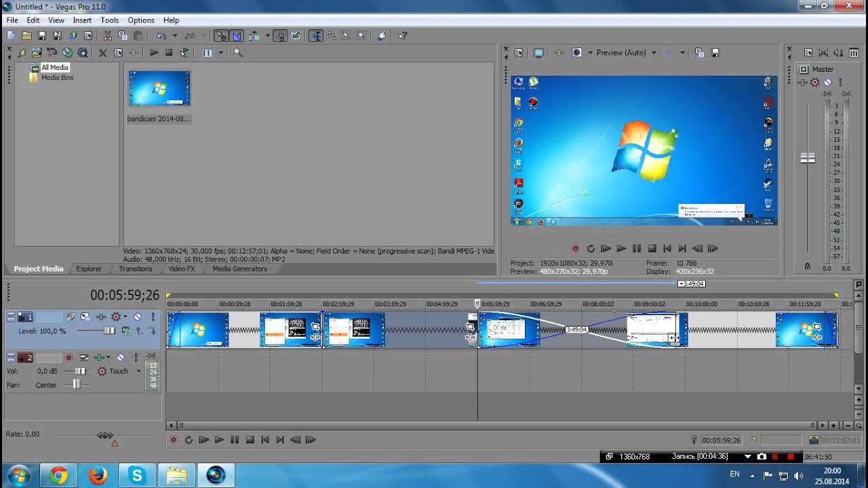Switch to the Media Generators tab
868x488 pixels.
[240, 269]
